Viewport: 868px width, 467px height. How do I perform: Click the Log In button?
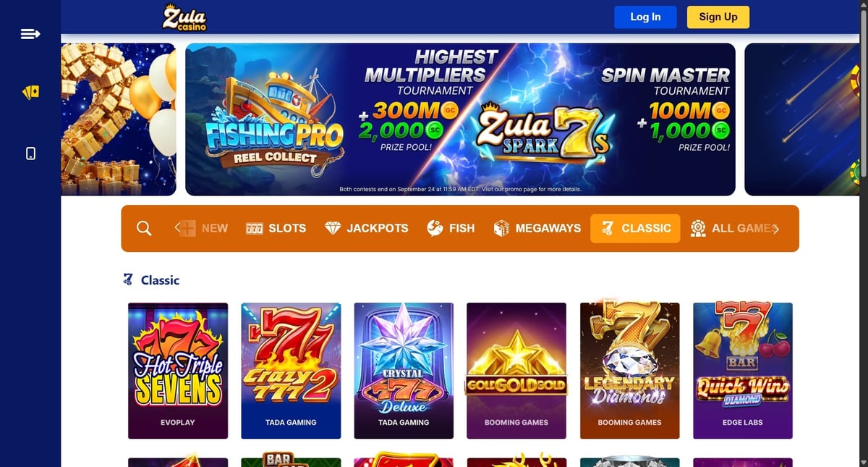pyautogui.click(x=645, y=17)
